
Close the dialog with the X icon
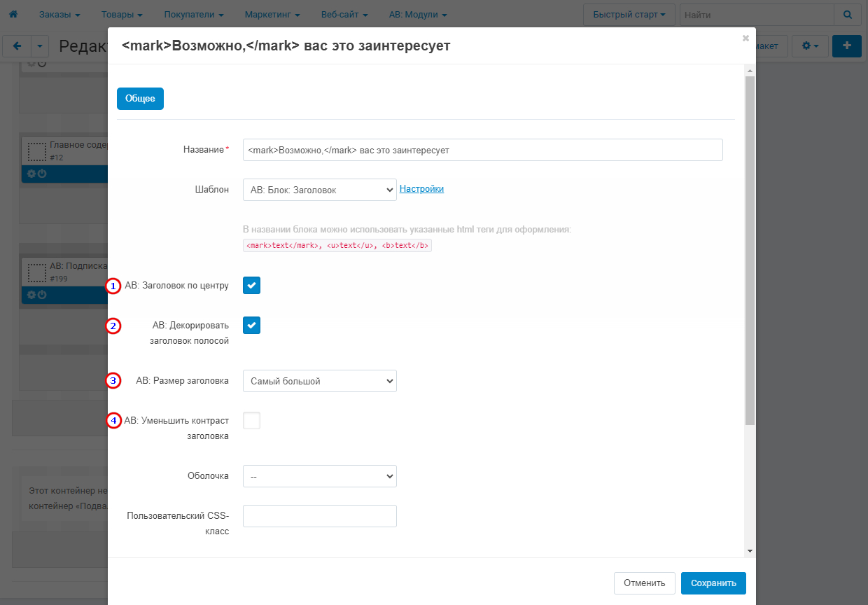745,39
